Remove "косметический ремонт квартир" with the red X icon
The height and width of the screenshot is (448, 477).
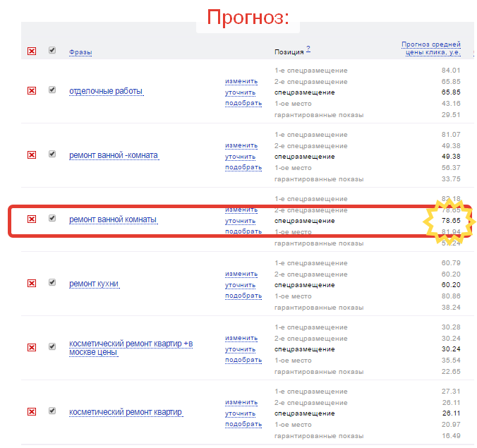(x=32, y=411)
